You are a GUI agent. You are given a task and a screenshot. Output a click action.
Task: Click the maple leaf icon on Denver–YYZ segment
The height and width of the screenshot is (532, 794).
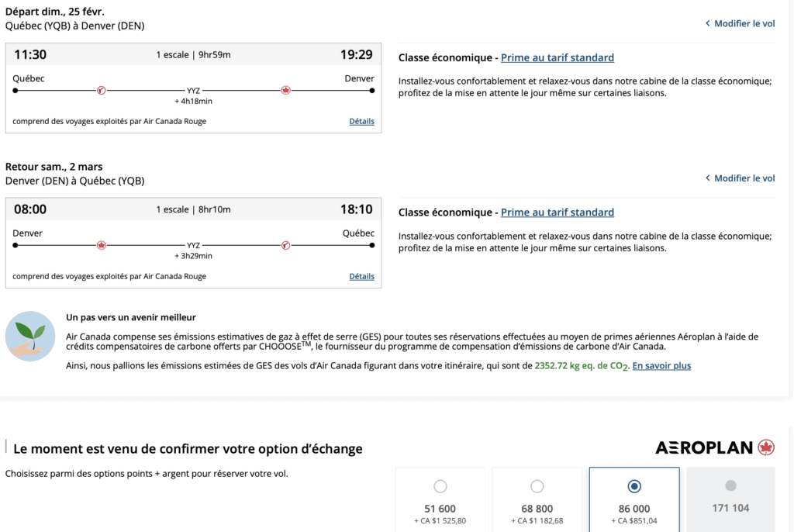pos(101,245)
